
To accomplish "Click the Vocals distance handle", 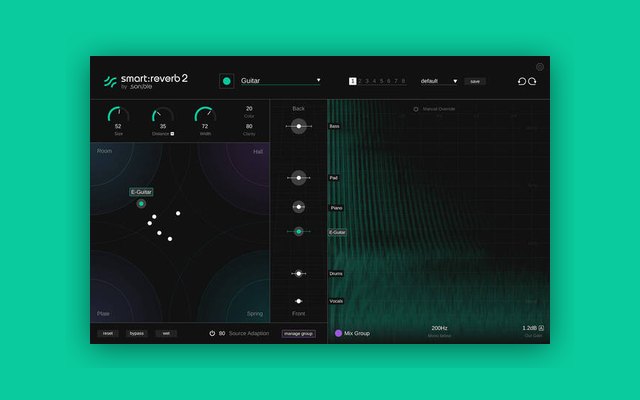I will pyautogui.click(x=299, y=301).
